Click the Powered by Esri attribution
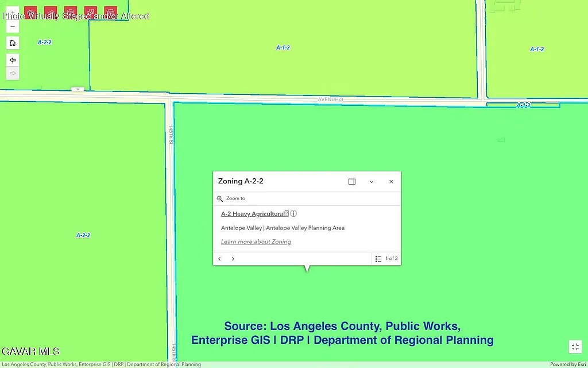Screen dimensions: 588x368 (x=568, y=365)
